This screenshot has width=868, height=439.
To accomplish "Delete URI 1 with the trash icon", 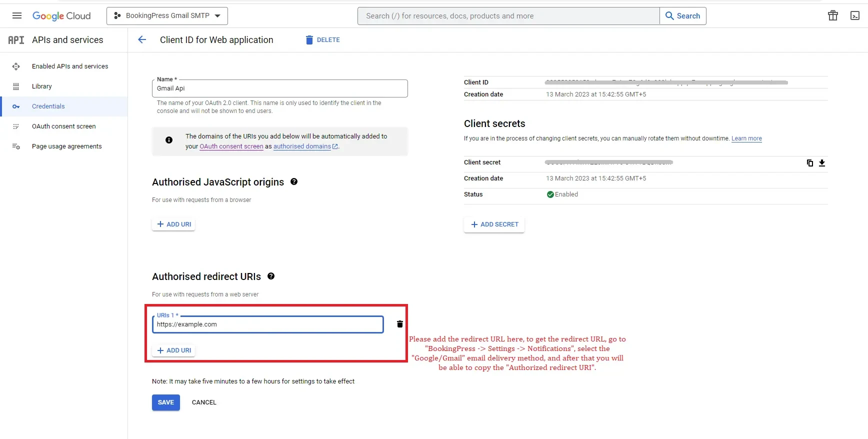I will [x=400, y=324].
